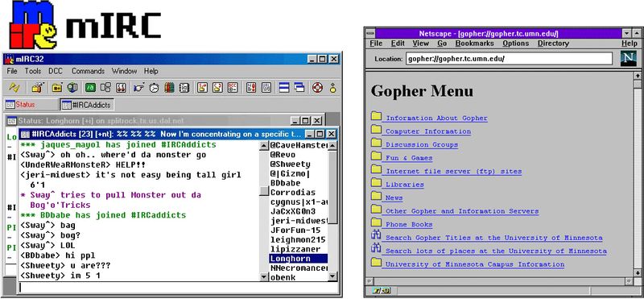Switch to the Status switchbar tab

pos(31,105)
